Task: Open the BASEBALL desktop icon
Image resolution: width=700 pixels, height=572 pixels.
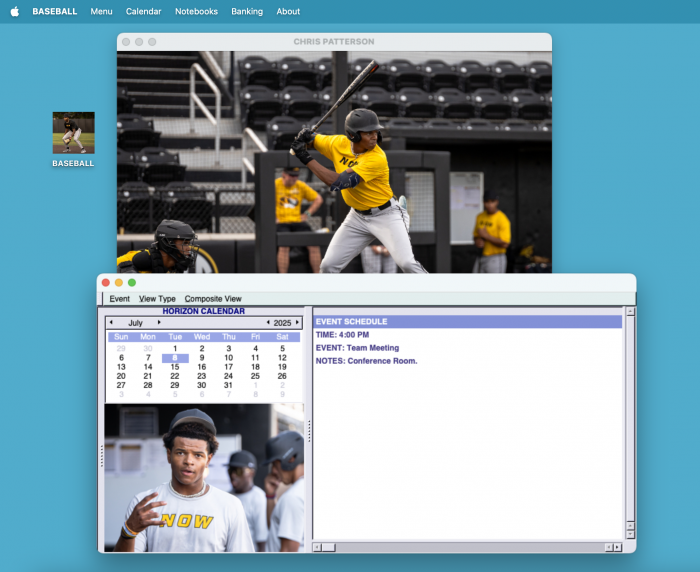Action: click(x=73, y=133)
